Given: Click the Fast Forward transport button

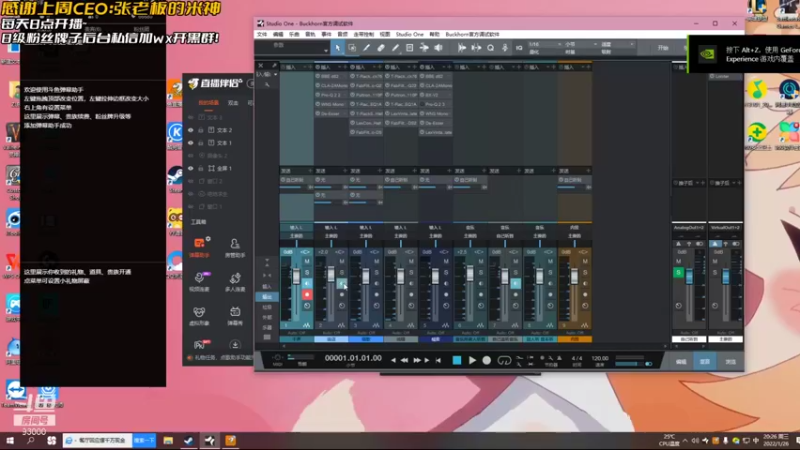Looking at the screenshot, I should coord(417,360).
